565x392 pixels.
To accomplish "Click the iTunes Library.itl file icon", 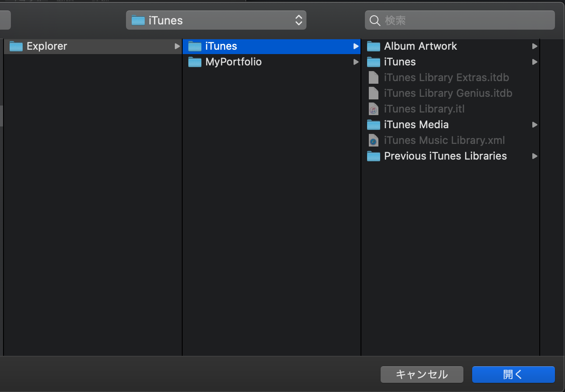I will [x=374, y=109].
